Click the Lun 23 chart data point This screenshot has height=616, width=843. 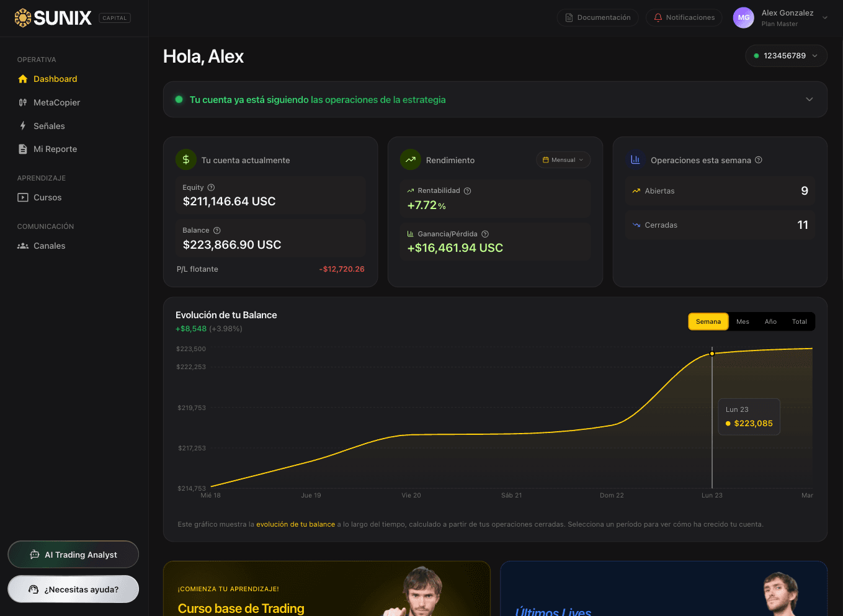point(712,354)
